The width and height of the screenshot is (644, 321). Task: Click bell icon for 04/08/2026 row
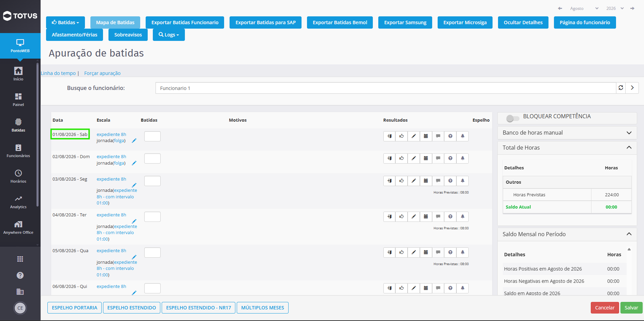click(463, 216)
